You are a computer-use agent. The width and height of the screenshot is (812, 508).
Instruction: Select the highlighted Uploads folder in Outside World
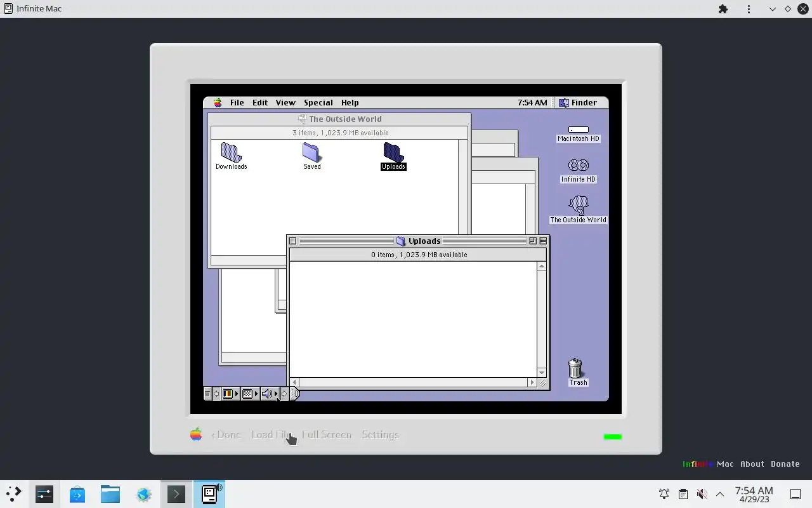(393, 152)
